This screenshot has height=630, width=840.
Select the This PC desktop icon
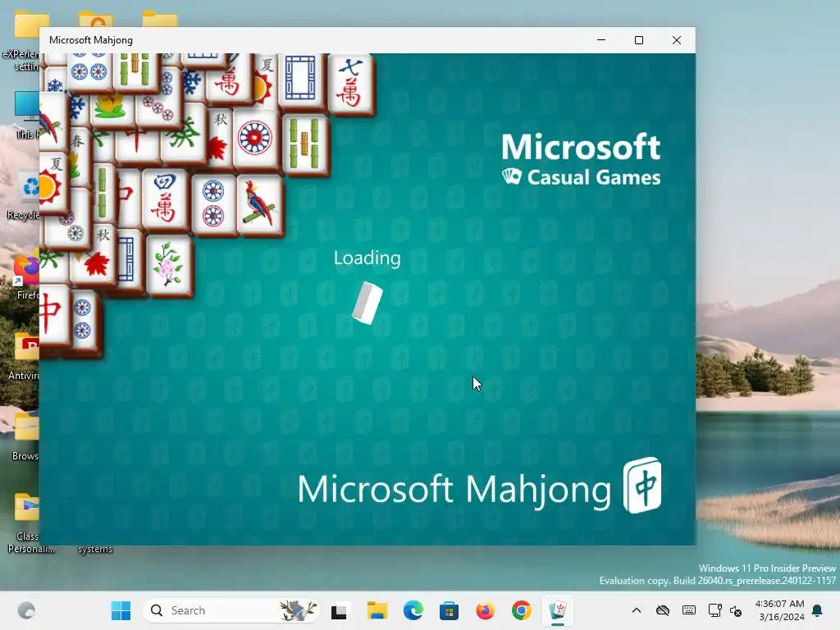pyautogui.click(x=27, y=115)
